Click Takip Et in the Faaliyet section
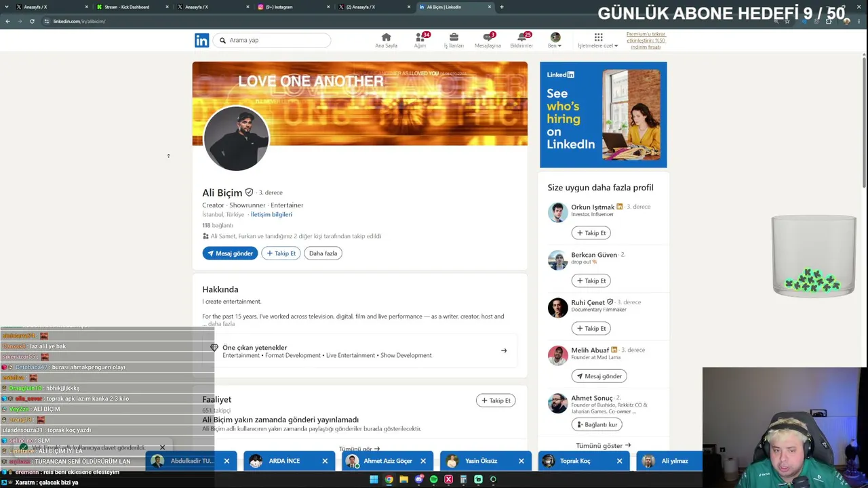 (x=496, y=401)
